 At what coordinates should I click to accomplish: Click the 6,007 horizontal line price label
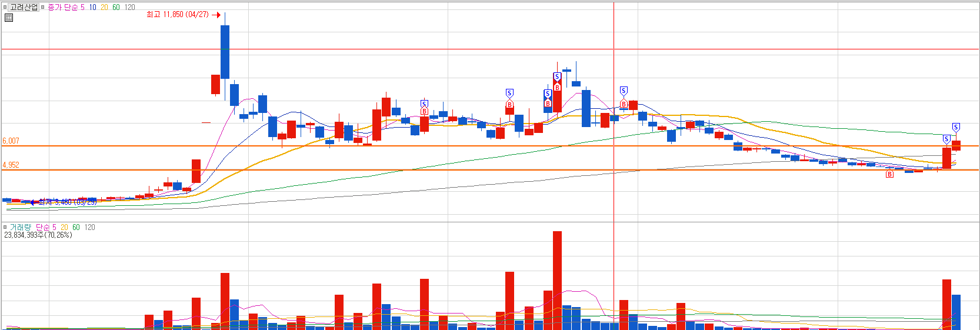(x=11, y=141)
